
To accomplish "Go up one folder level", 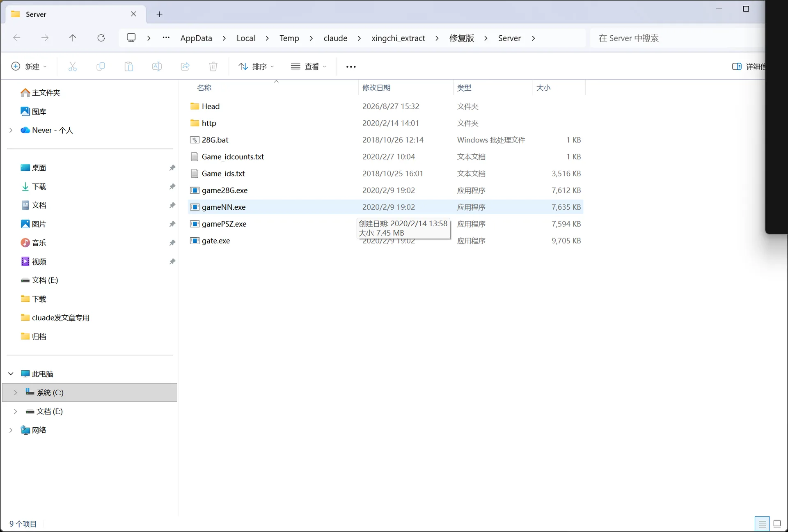I will pos(73,38).
